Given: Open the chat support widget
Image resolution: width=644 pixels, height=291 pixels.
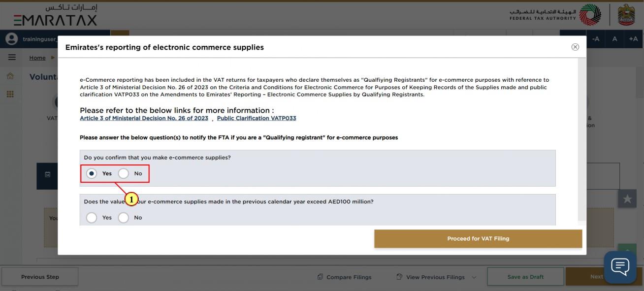Looking at the screenshot, I should (620, 267).
